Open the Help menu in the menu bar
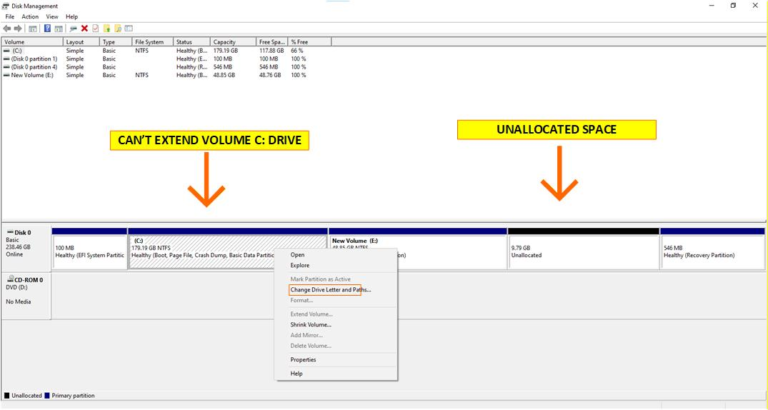768x410 pixels. point(72,17)
